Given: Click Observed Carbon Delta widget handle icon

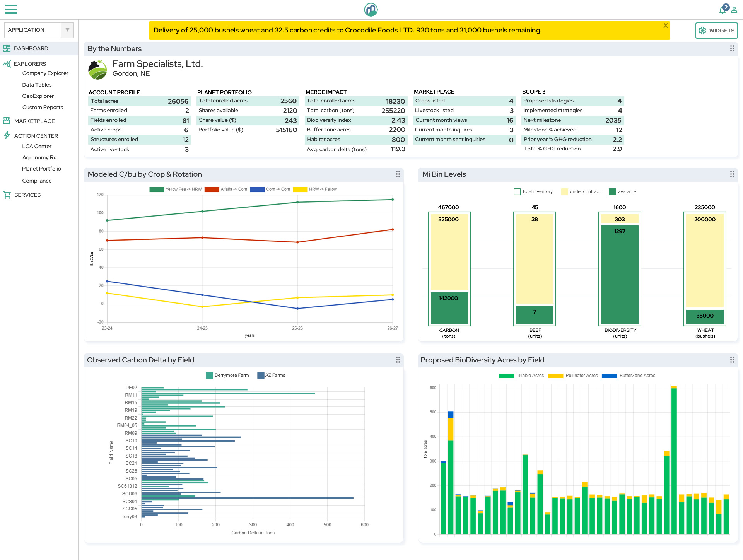Looking at the screenshot, I should click(398, 360).
